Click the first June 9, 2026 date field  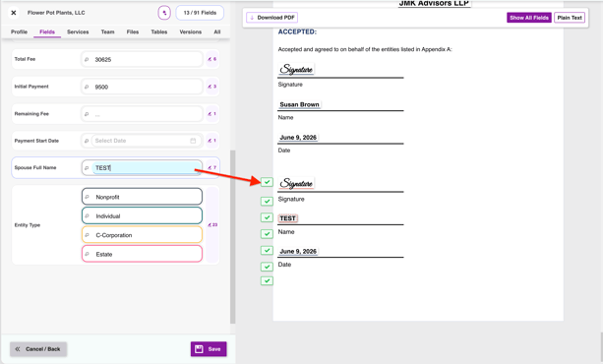(x=298, y=138)
